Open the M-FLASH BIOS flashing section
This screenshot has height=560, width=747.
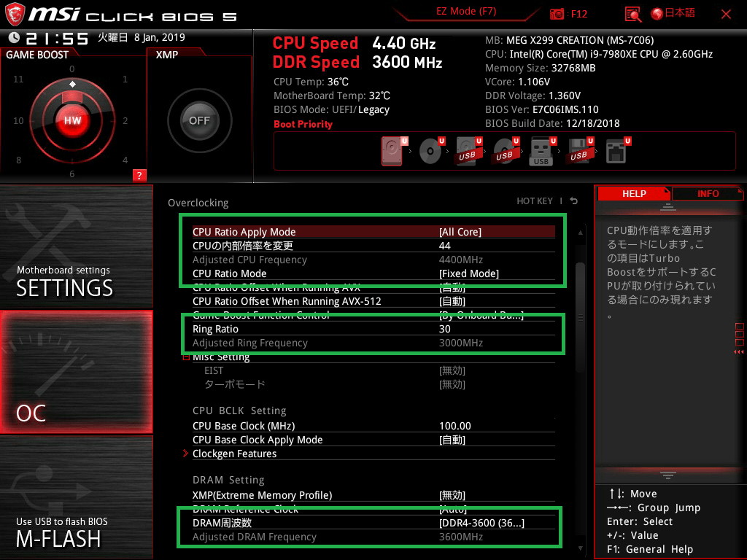[x=76, y=497]
